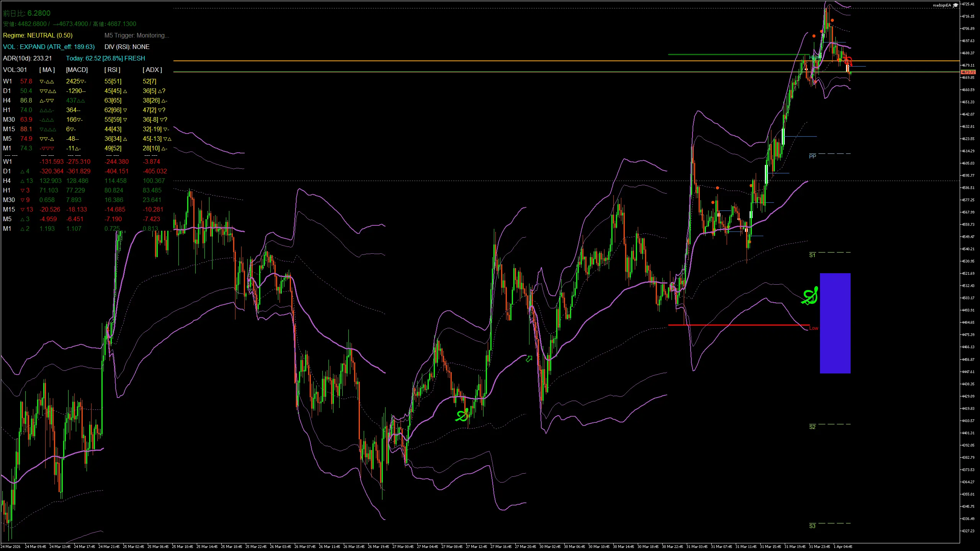Select the green arrow marker on the chart
The image size is (980, 551).
tap(529, 358)
